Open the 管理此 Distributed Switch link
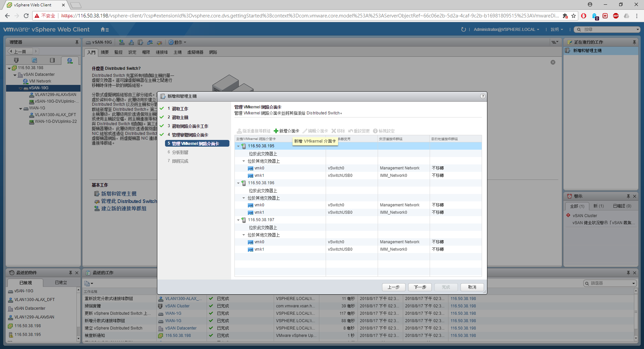This screenshot has width=644, height=349. click(x=129, y=201)
